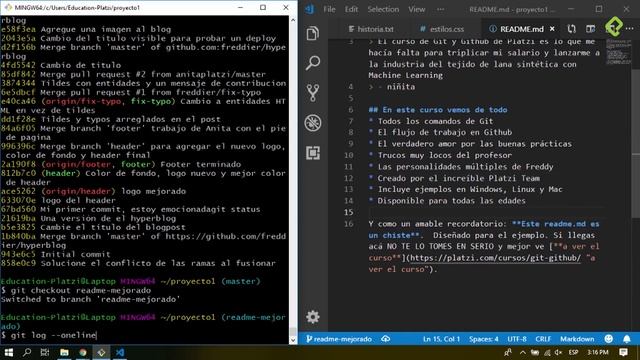Viewport: 640px width, 360px height.
Task: Click the 3:16 PM clock
Action: [x=598, y=352]
